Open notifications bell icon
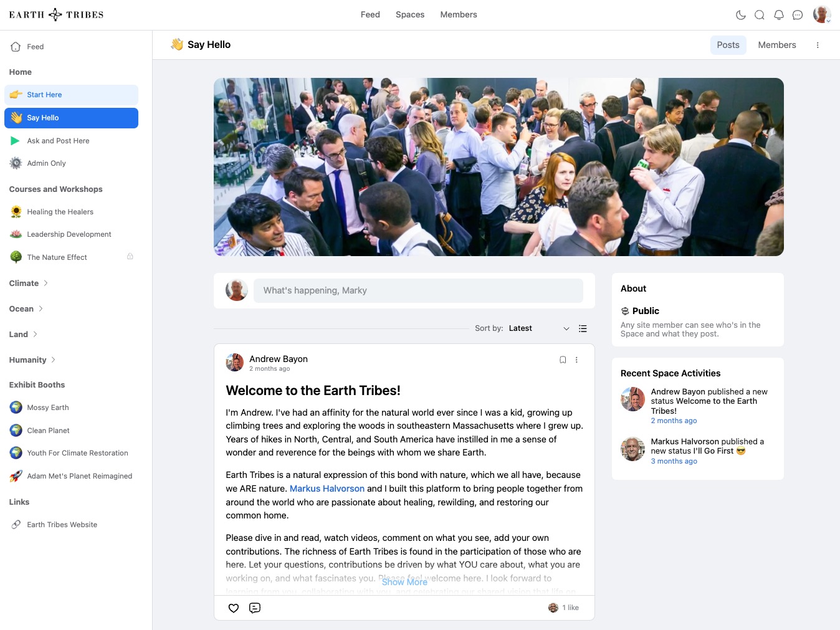The image size is (840, 630). click(779, 15)
